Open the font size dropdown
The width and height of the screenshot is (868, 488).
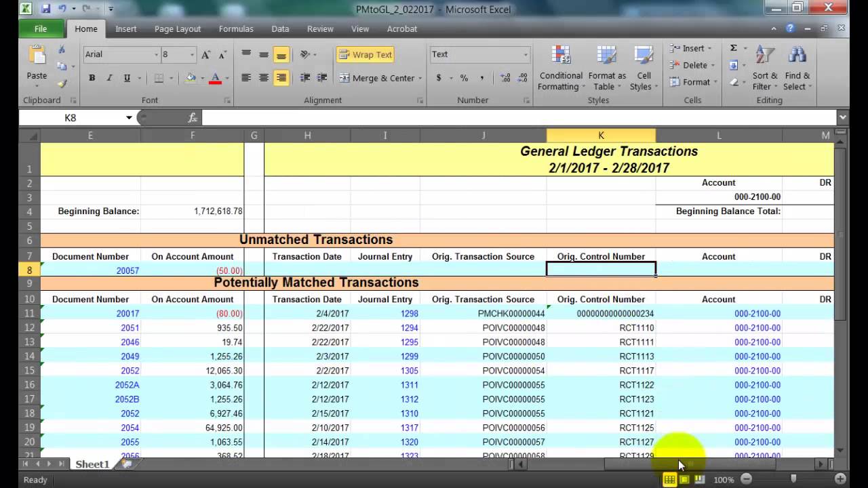(192, 55)
